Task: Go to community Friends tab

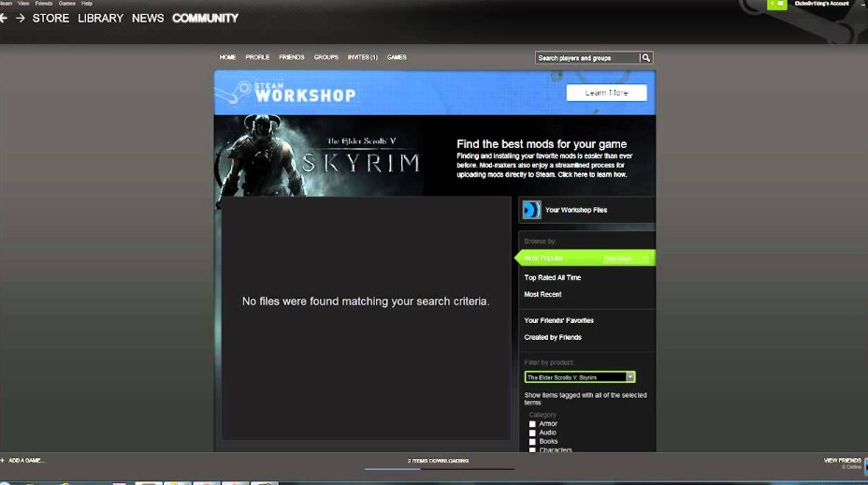Action: pyautogui.click(x=292, y=57)
